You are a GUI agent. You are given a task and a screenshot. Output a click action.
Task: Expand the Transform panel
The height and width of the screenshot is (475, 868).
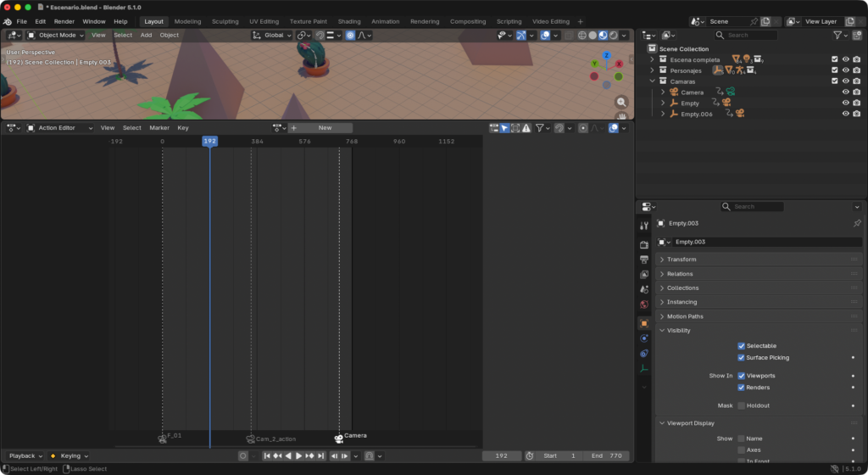click(682, 260)
